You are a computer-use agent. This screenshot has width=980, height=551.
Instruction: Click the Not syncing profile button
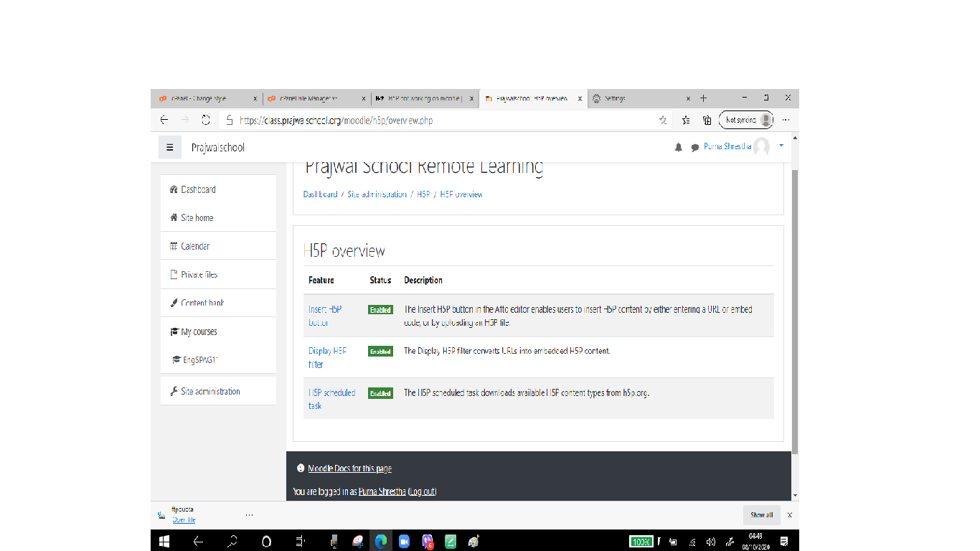pyautogui.click(x=746, y=120)
